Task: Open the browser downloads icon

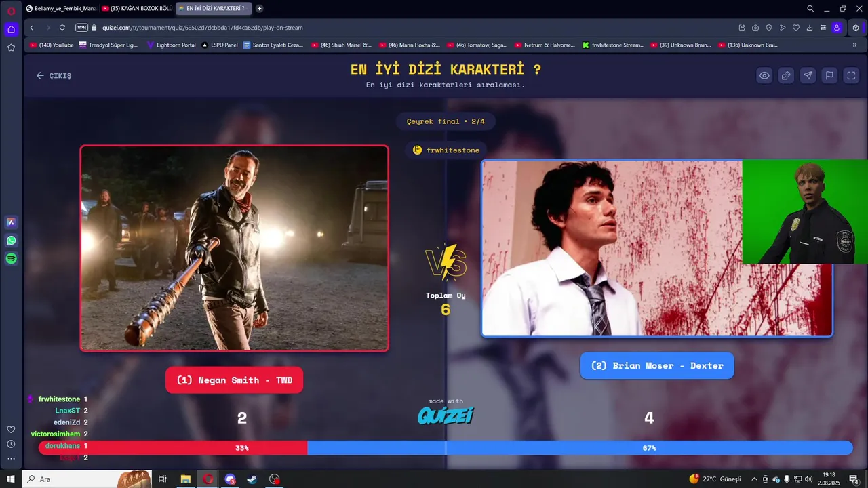Action: point(810,28)
